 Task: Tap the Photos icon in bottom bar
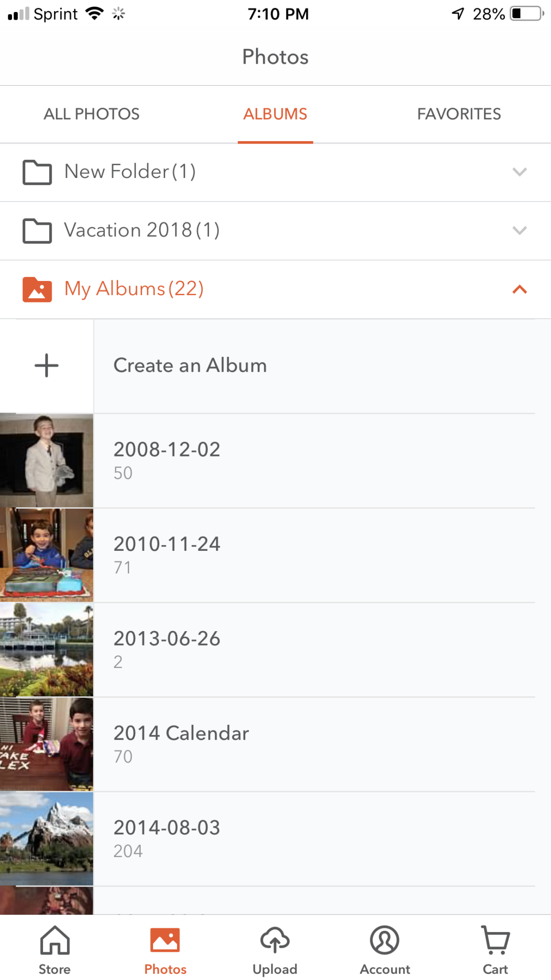point(165,940)
